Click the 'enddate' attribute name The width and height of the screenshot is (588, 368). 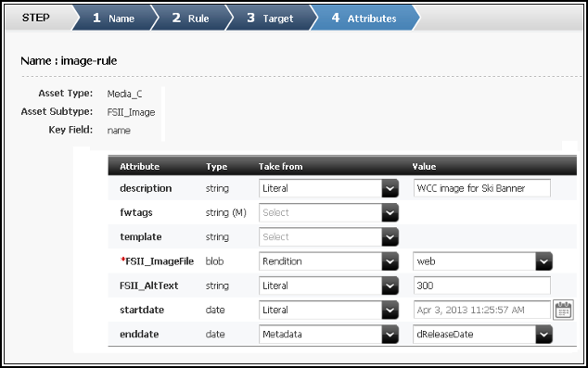pyautogui.click(x=139, y=334)
